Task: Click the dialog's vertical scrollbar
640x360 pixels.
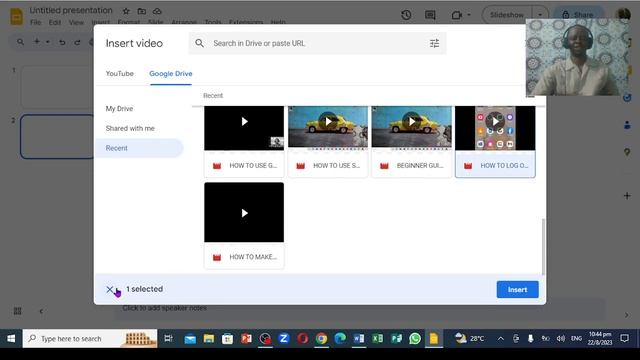Action: 543,247
